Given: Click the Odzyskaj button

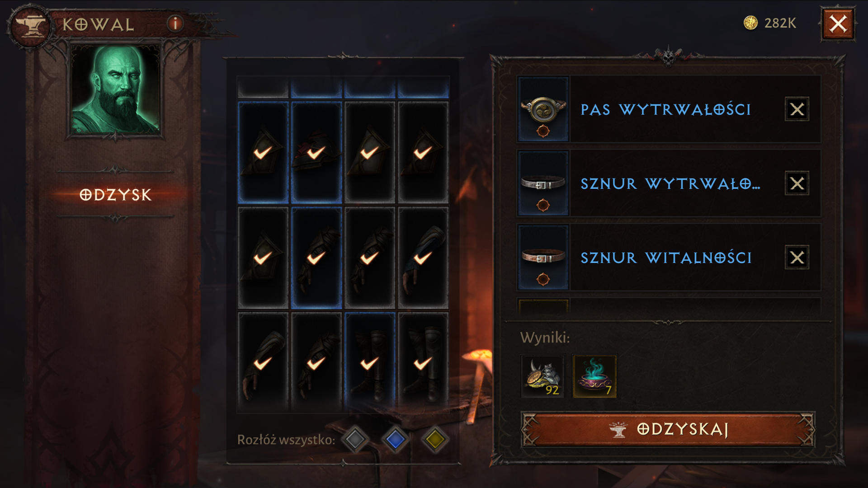Looking at the screenshot, I should coord(668,429).
